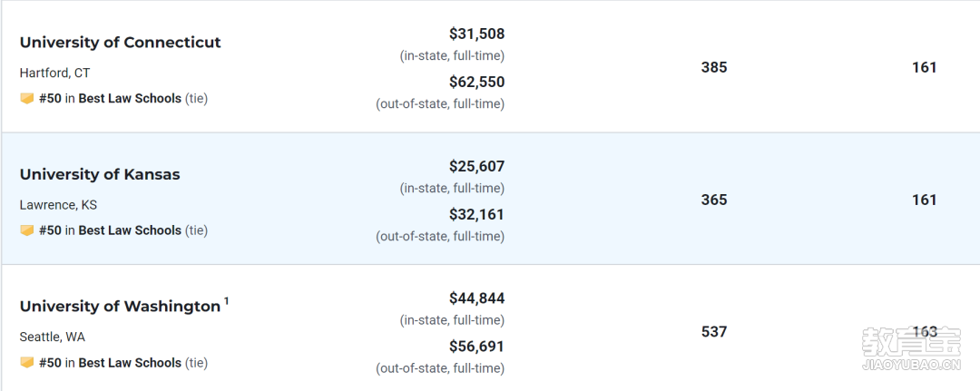Open the University of Kansas listing

click(100, 175)
